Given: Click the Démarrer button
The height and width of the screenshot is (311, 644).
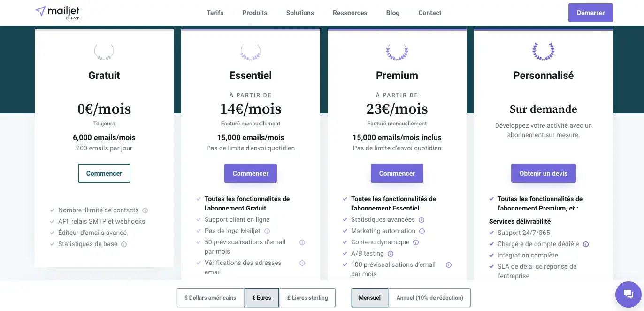Looking at the screenshot, I should click(590, 13).
